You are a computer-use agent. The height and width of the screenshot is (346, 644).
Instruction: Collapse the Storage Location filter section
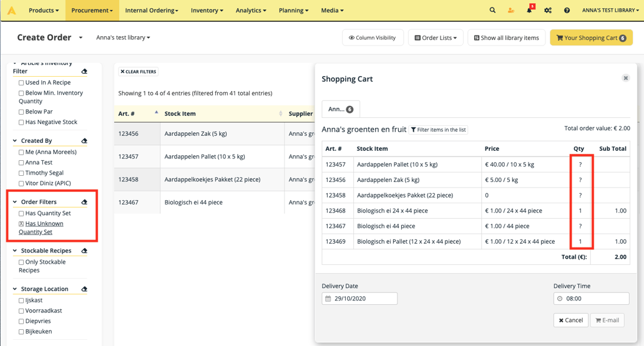[15, 289]
